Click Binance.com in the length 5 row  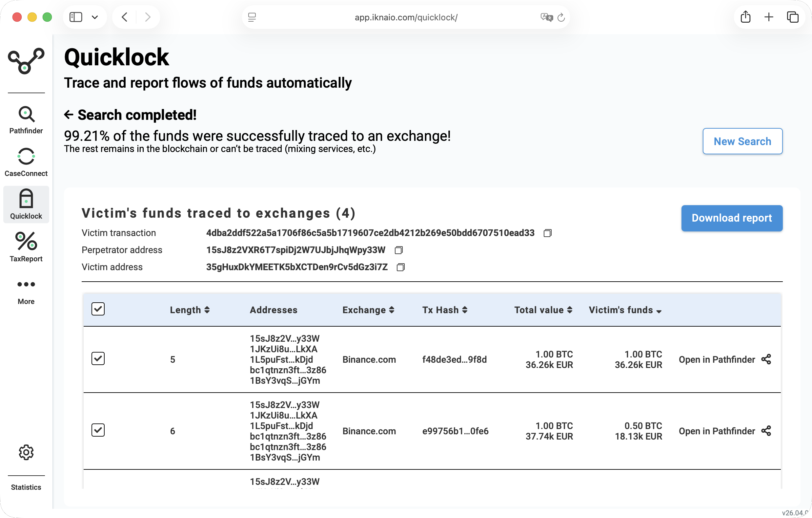(369, 359)
